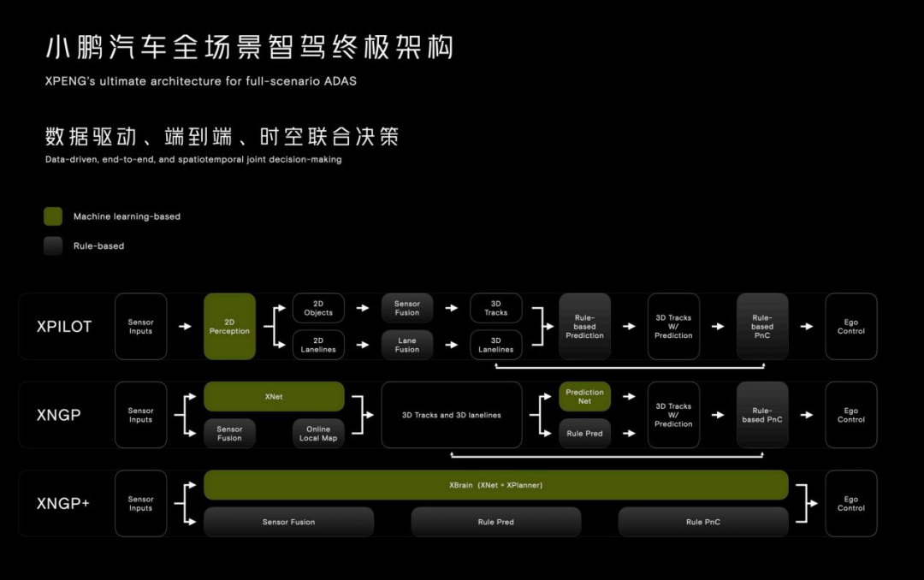The width and height of the screenshot is (924, 580).
Task: Click arrow between 2D Lanelines and Lane Fusion
Action: click(x=363, y=345)
